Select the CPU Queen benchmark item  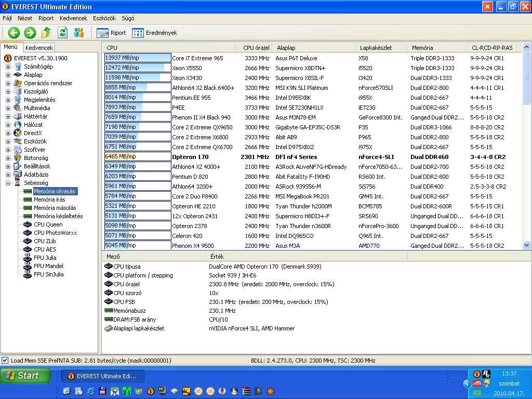tap(48, 224)
